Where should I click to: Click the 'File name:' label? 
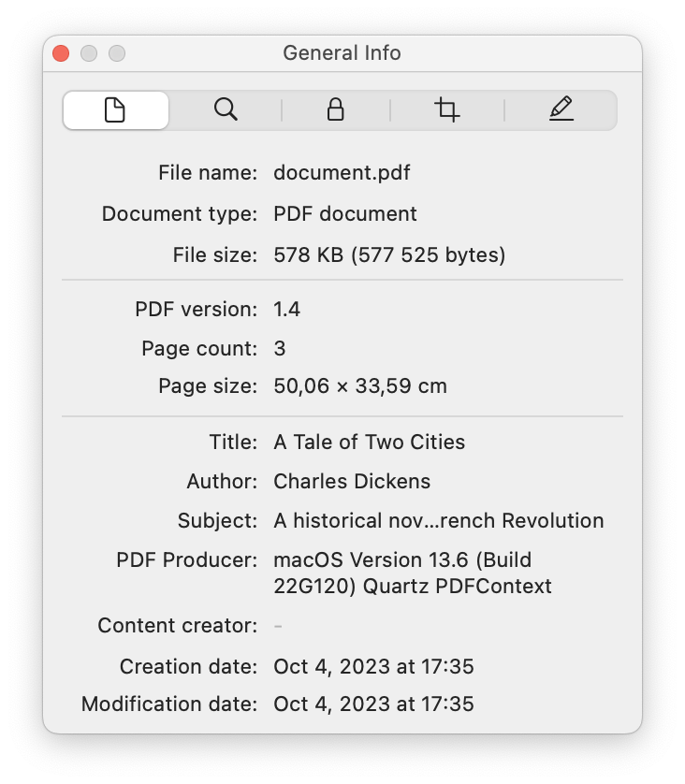[x=208, y=173]
